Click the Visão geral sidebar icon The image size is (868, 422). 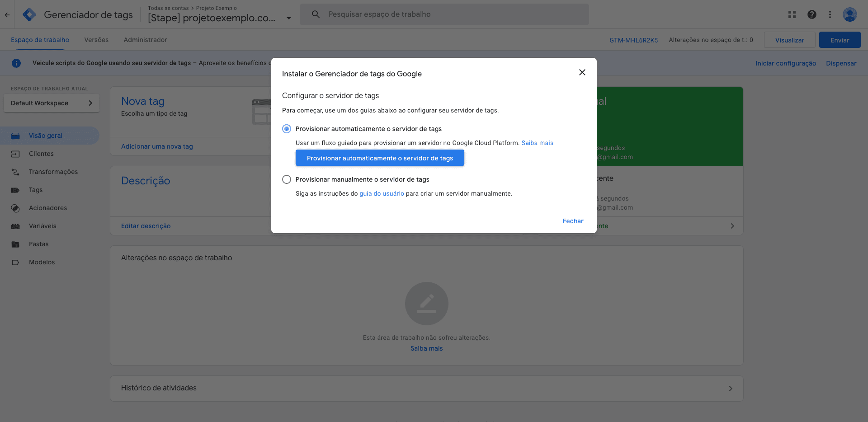15,136
